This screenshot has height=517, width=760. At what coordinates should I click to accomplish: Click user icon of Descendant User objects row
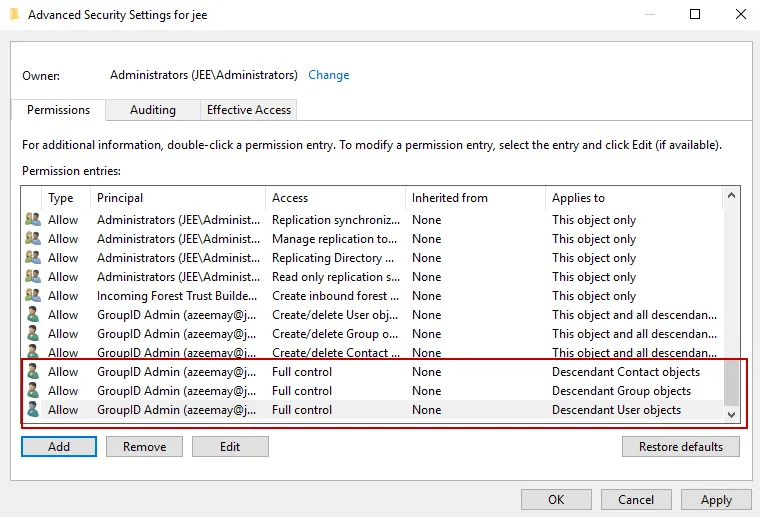coord(32,409)
